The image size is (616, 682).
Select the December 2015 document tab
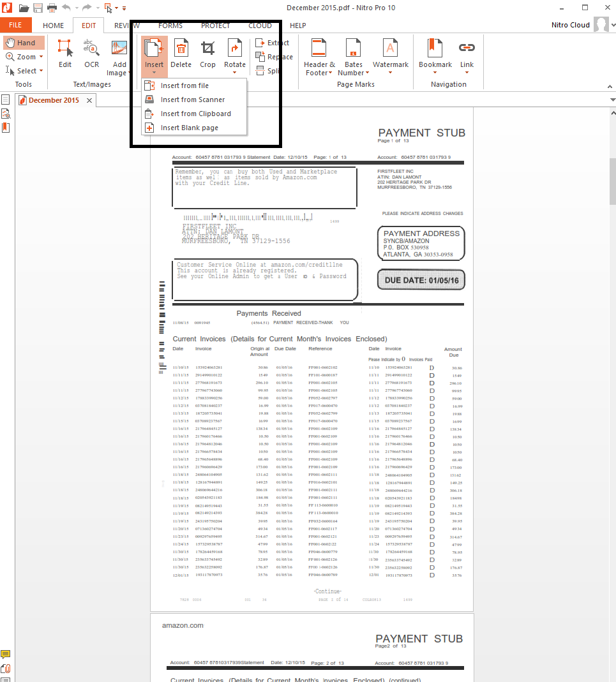pos(54,100)
